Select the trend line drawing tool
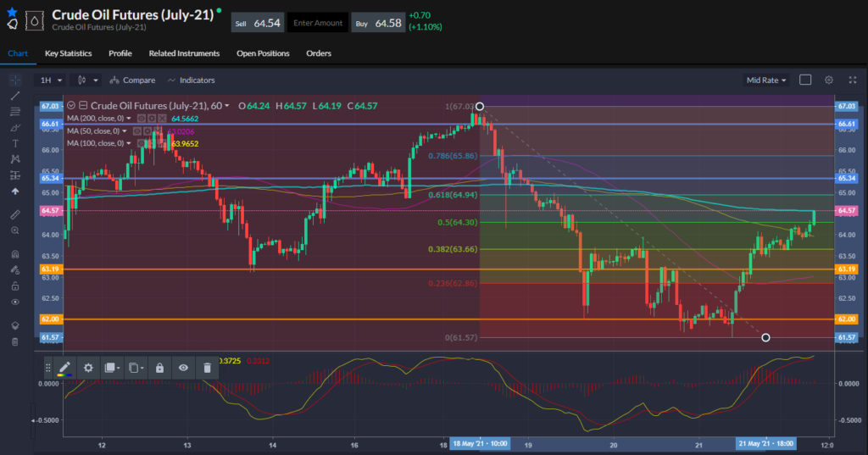Image resolution: width=868 pixels, height=455 pixels. coord(14,96)
